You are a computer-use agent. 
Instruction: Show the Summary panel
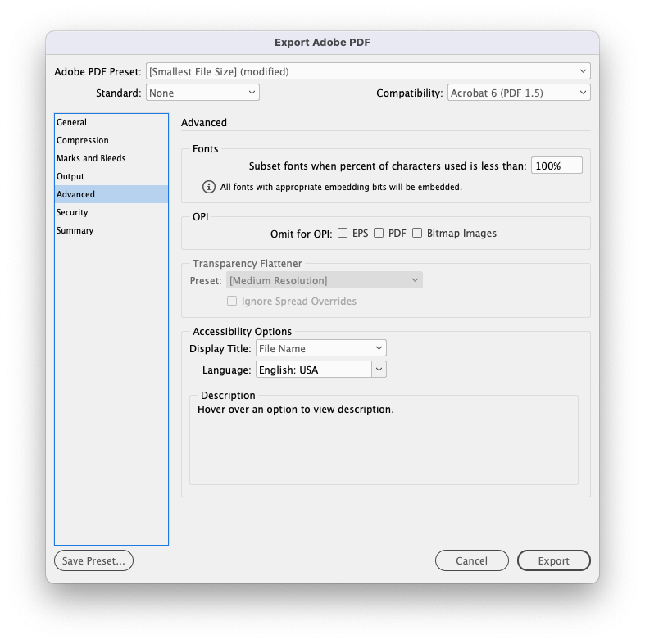[111, 230]
